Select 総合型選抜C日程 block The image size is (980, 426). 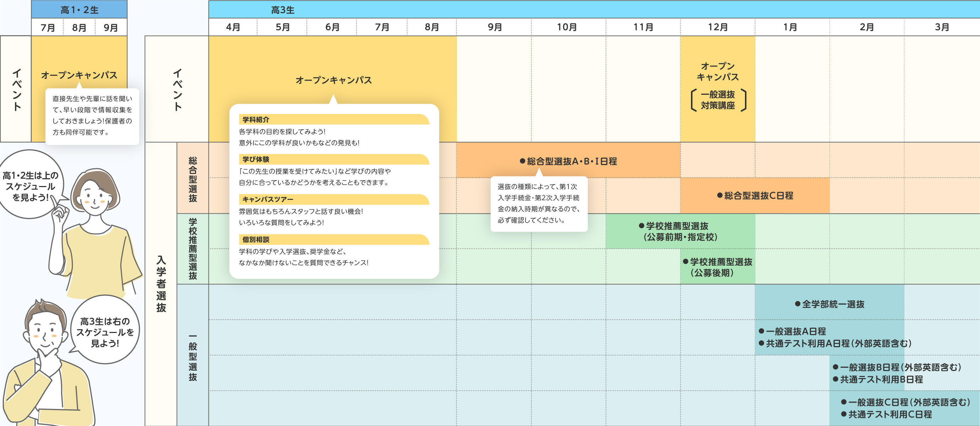pyautogui.click(x=755, y=196)
